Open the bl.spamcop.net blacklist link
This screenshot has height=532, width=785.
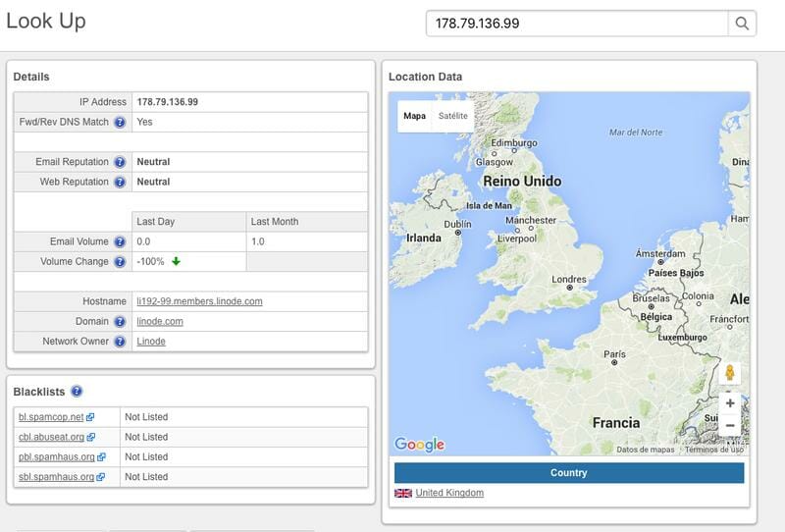pos(51,417)
